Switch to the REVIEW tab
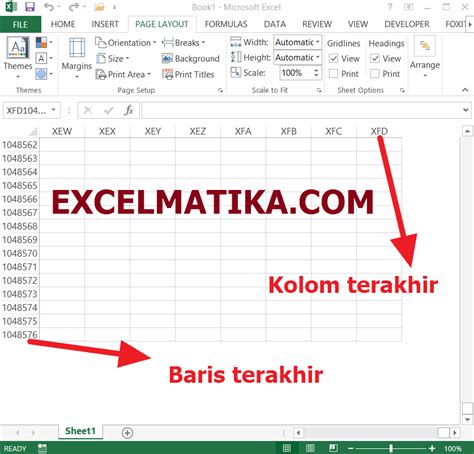 coord(317,24)
